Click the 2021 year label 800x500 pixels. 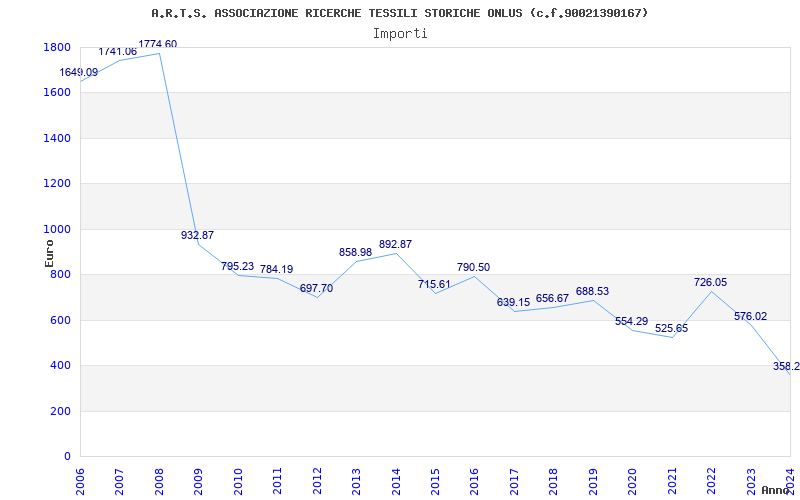[672, 482]
